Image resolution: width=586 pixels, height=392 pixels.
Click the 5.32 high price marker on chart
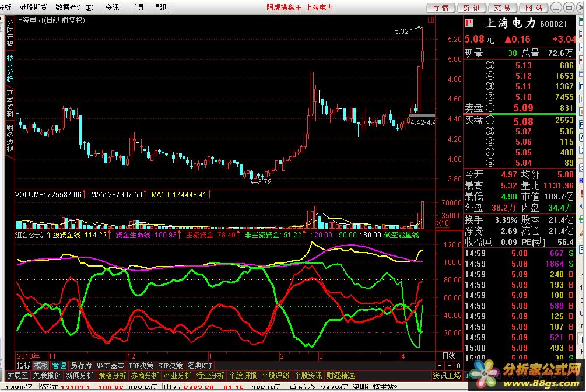click(402, 32)
